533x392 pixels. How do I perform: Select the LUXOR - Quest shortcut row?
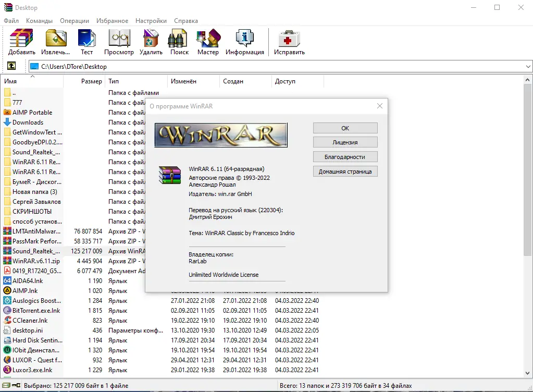(x=32, y=360)
